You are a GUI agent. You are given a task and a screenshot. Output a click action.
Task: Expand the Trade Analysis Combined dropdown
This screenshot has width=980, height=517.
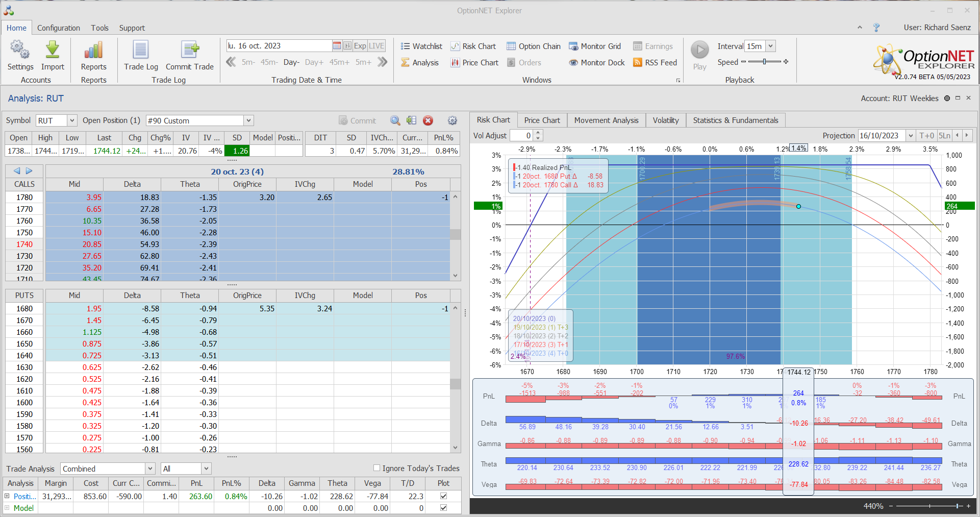[x=150, y=469]
